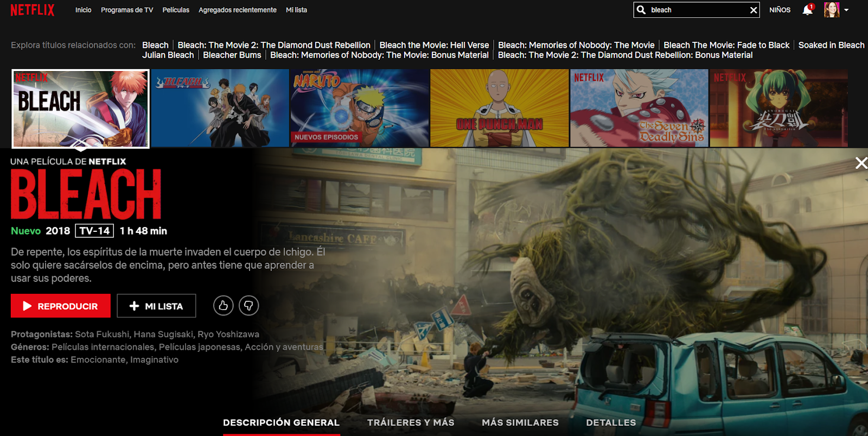The image size is (868, 436).
Task: Open genre Películas internacionales
Action: [x=103, y=346]
